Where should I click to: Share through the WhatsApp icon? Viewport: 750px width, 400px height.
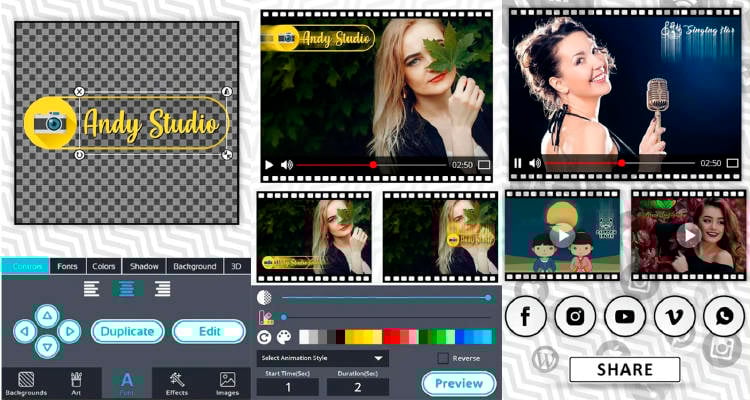coord(724,317)
